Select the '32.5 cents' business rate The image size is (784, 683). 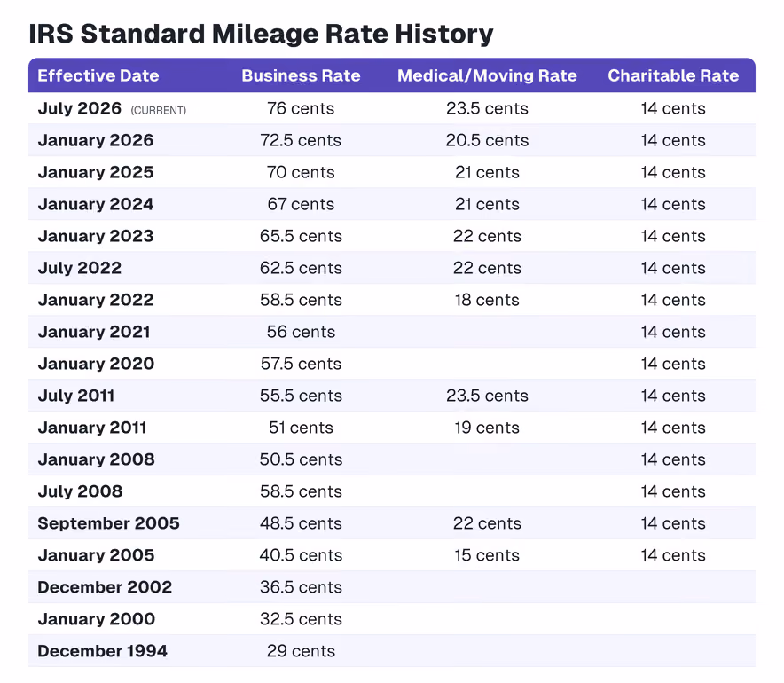pos(301,619)
